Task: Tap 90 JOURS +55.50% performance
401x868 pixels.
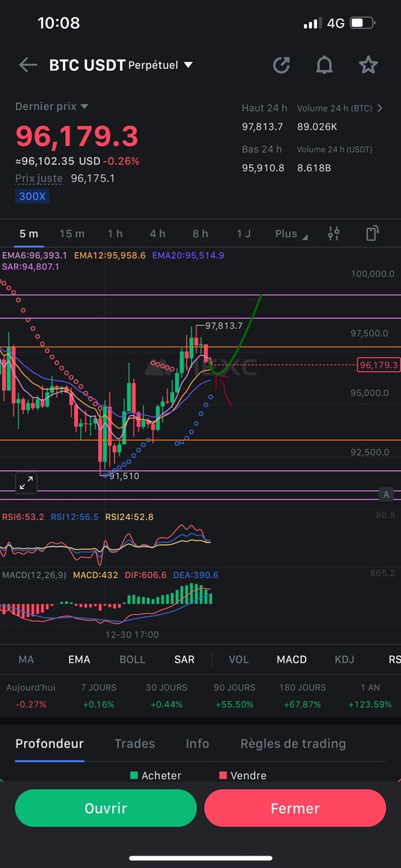Action: coord(234,696)
